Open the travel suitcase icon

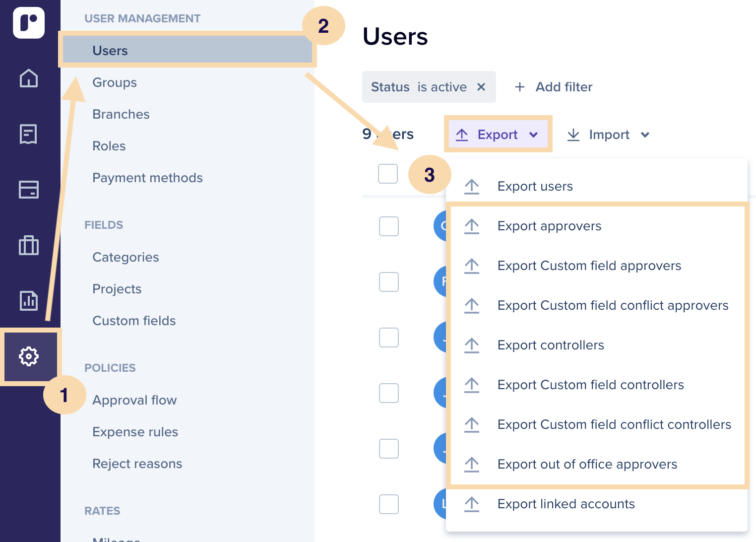click(x=29, y=245)
